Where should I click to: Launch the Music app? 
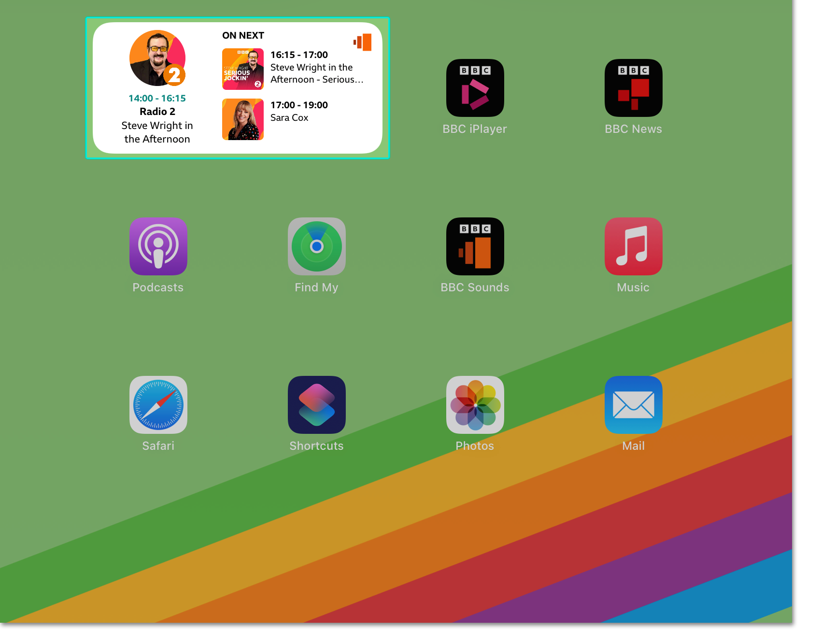coord(633,246)
